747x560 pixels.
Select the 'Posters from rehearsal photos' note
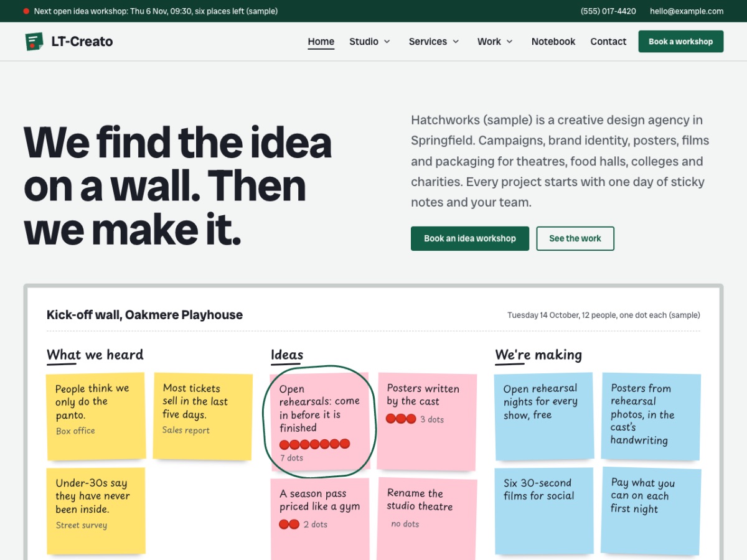click(651, 416)
